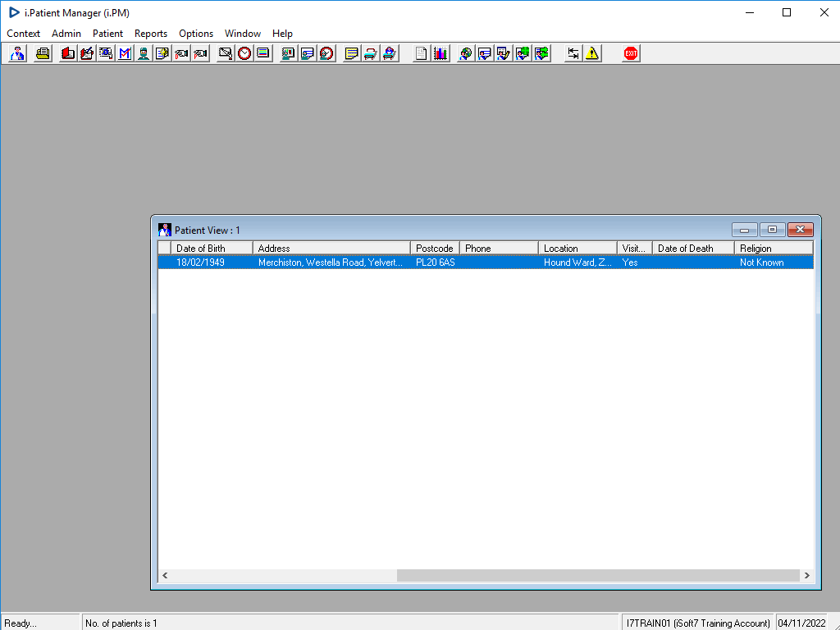This screenshot has width=840, height=630.
Task: Click the yellow warning triangle icon
Action: point(592,53)
